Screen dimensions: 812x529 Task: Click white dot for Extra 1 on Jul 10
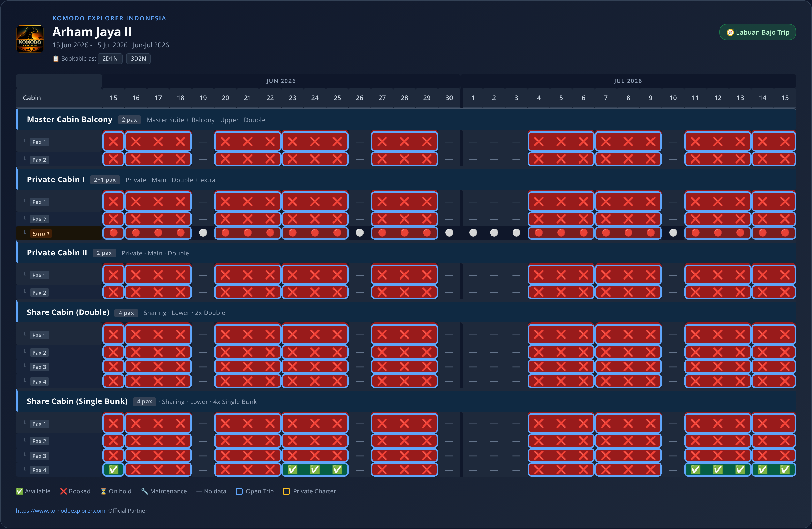tap(673, 233)
